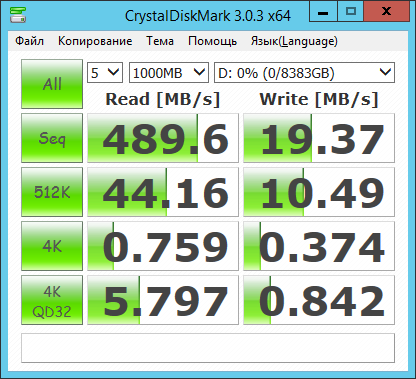
Task: Open the Файл menu
Action: (29, 41)
